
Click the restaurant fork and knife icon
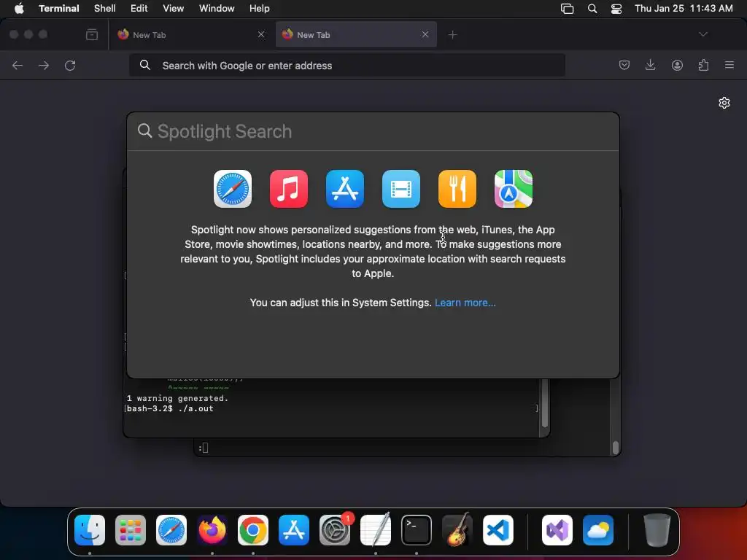click(457, 189)
